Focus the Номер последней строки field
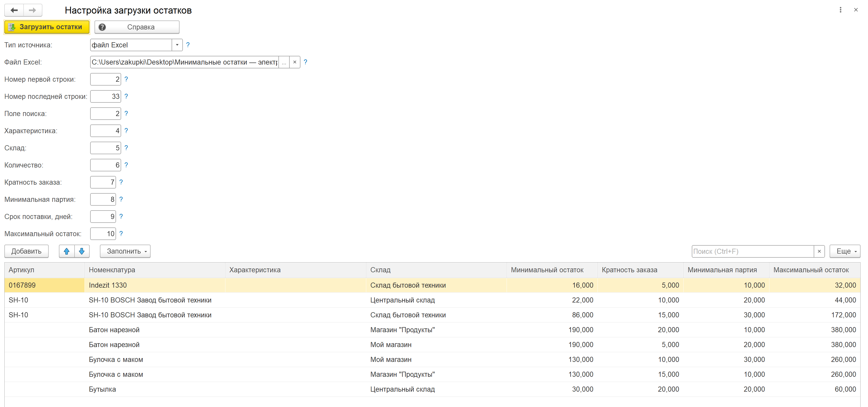 (x=106, y=96)
